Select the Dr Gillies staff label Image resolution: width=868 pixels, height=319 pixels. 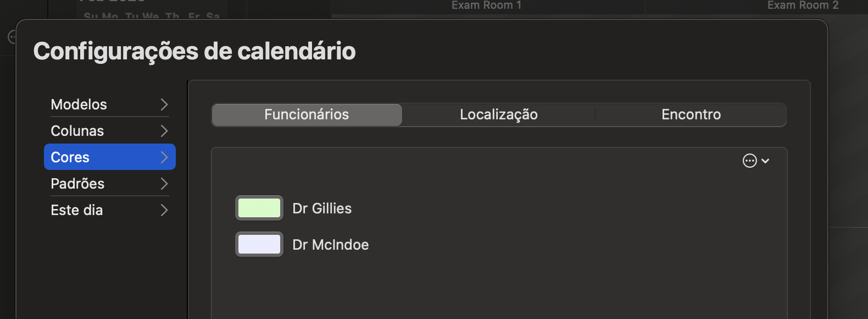(x=322, y=208)
